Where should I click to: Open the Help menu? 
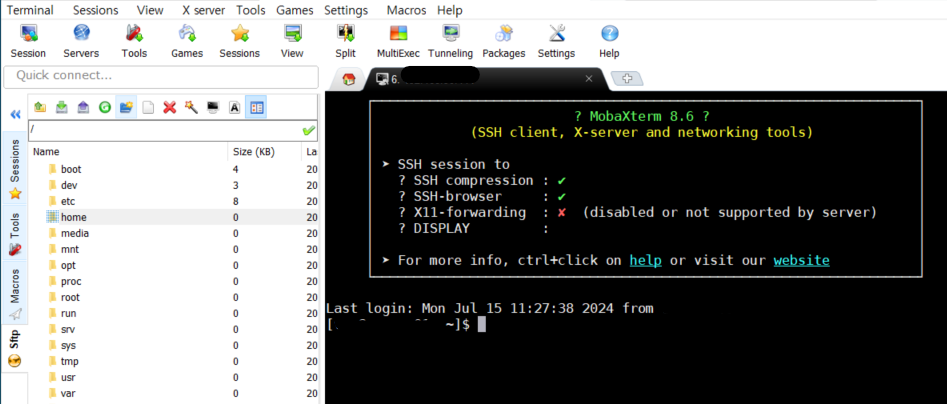449,10
